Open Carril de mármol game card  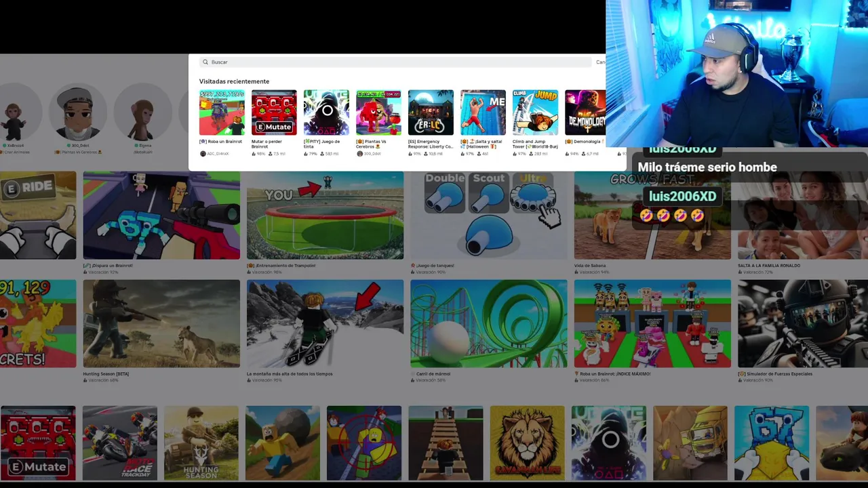click(488, 324)
